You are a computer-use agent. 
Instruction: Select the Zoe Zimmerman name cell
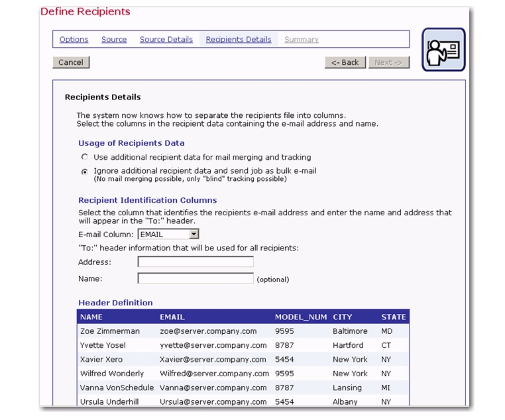click(110, 331)
